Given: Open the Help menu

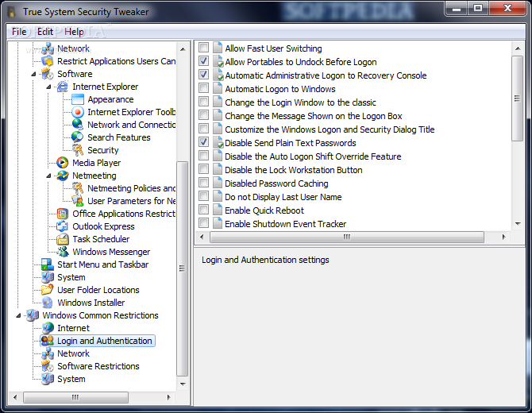Looking at the screenshot, I should coord(74,32).
